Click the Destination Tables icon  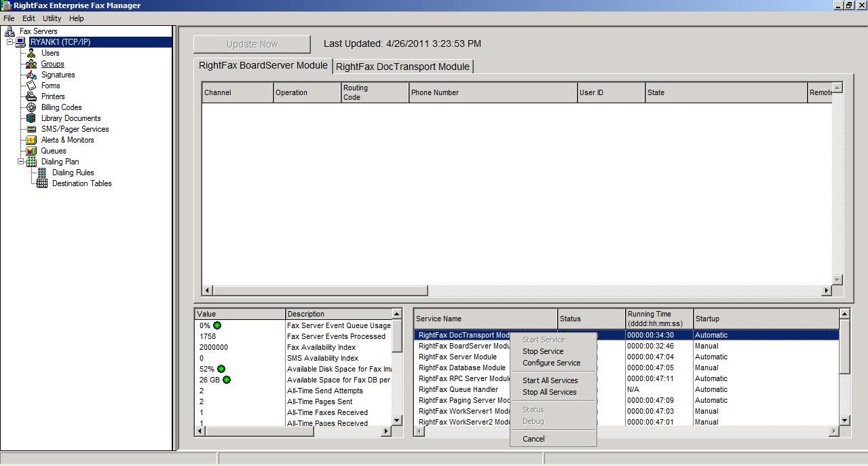point(42,183)
